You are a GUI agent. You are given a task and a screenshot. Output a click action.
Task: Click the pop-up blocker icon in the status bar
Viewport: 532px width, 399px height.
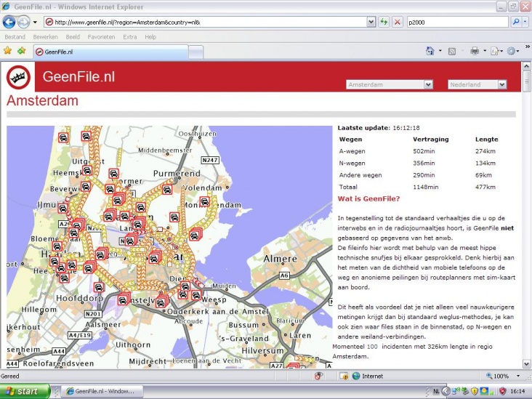[318, 376]
